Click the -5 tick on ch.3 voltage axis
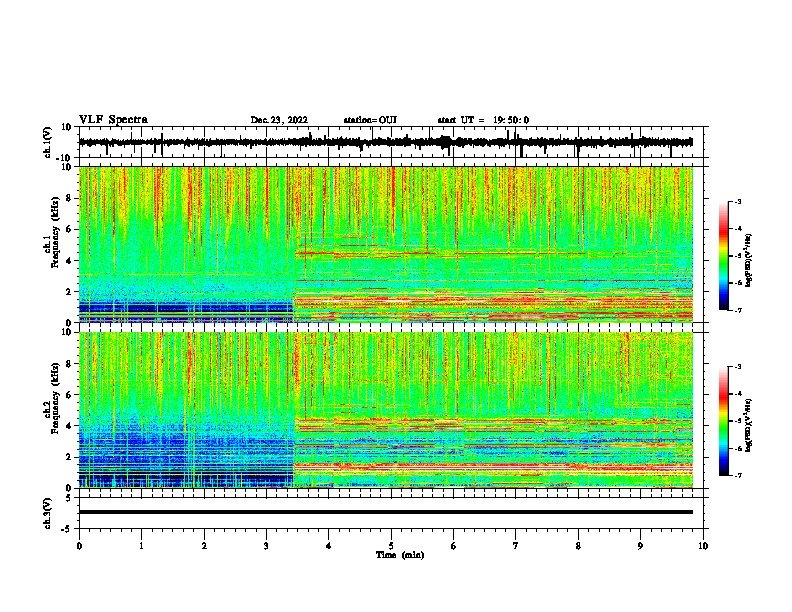This screenshot has width=792, height=612. click(68, 529)
